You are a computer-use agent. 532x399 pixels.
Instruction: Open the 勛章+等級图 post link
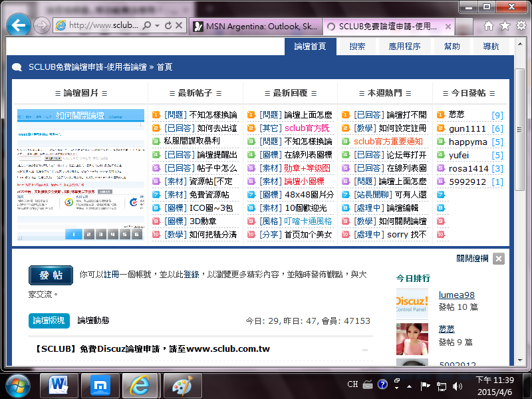click(x=307, y=168)
